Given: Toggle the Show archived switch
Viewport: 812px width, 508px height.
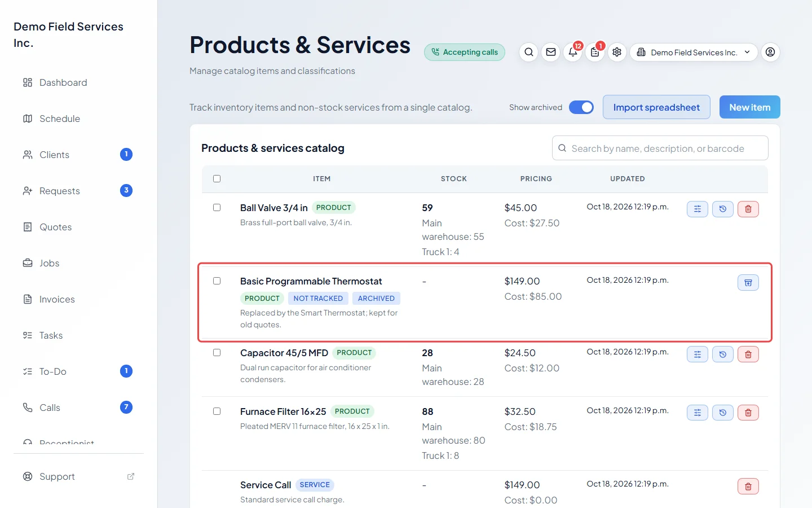Looking at the screenshot, I should click(x=581, y=107).
